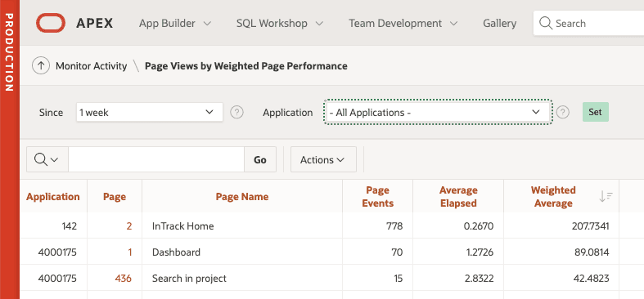644x299 pixels.
Task: Click the up-arrow parent page icon
Action: [x=41, y=65]
